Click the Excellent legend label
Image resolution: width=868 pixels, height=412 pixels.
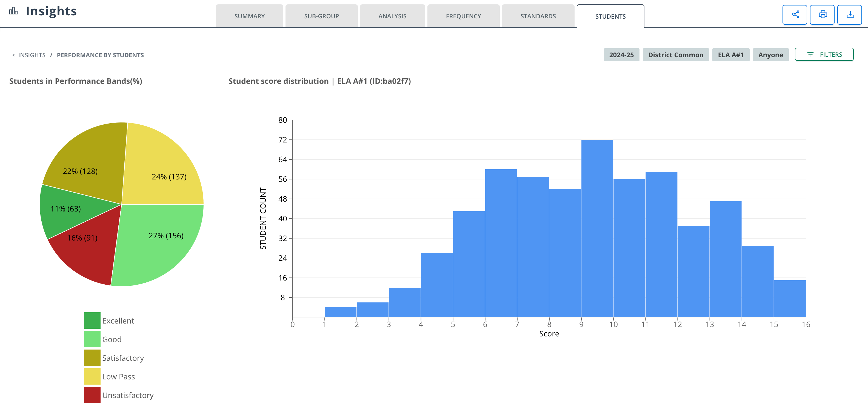(x=118, y=321)
